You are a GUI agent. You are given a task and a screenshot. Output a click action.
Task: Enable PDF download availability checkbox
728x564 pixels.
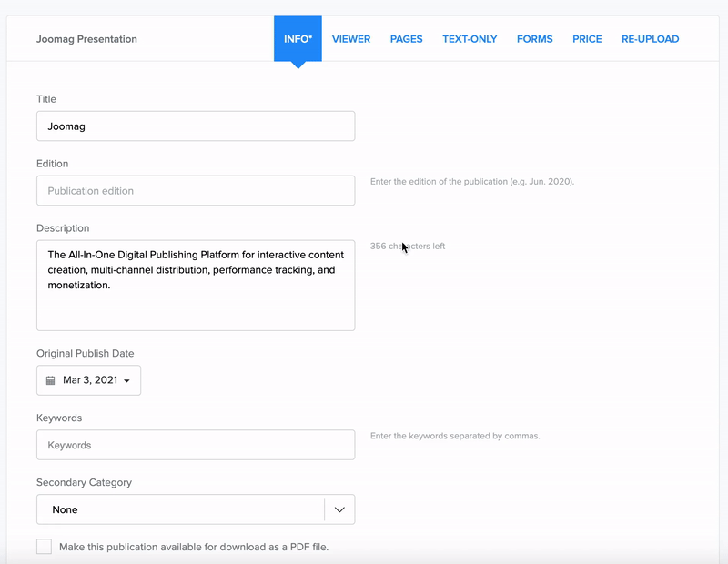(x=44, y=547)
